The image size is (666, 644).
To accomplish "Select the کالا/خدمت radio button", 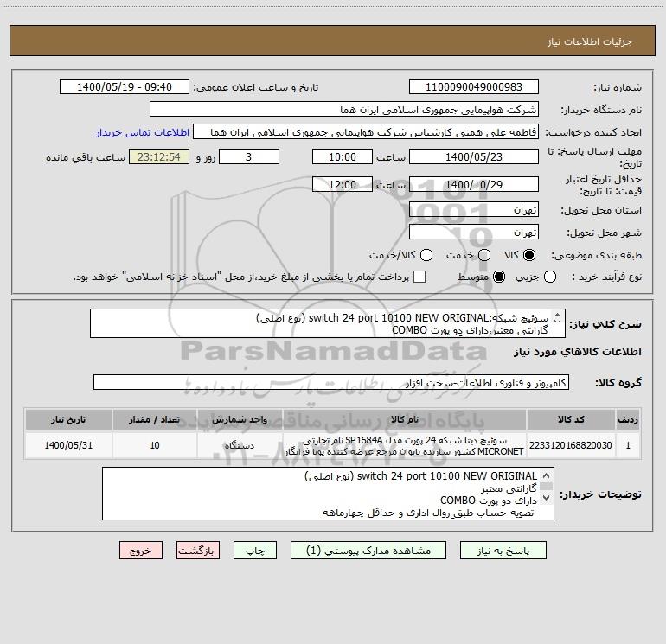I will (426, 255).
